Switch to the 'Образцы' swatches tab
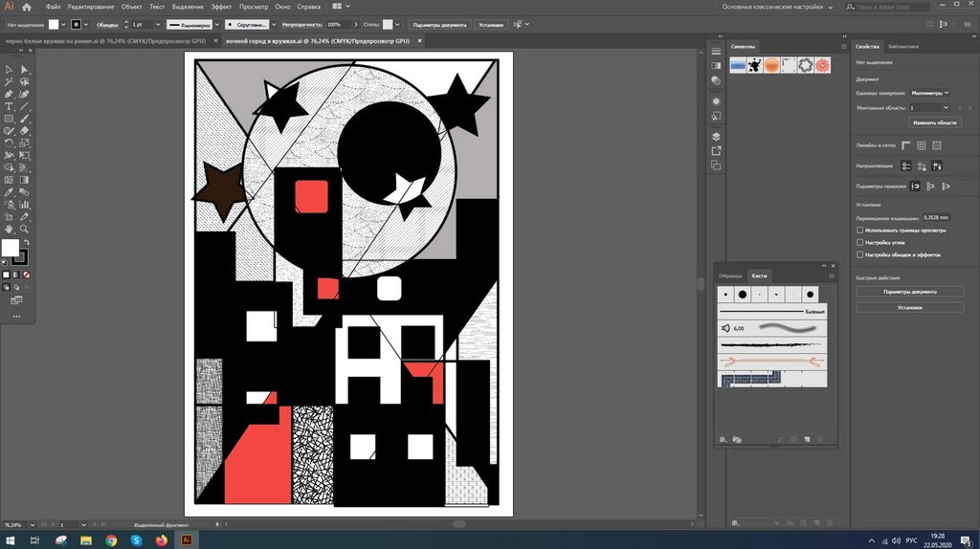Image resolution: width=980 pixels, height=549 pixels. pos(730,275)
